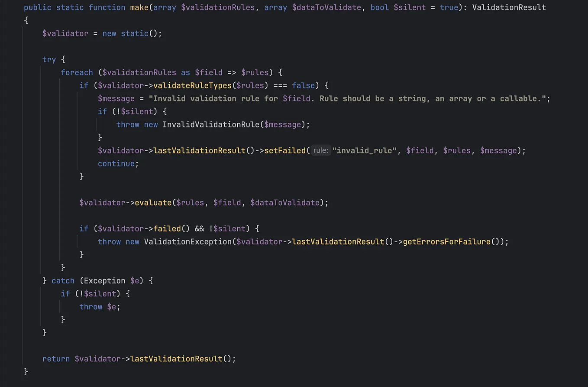
Task: Click the true default value
Action: tap(449, 7)
